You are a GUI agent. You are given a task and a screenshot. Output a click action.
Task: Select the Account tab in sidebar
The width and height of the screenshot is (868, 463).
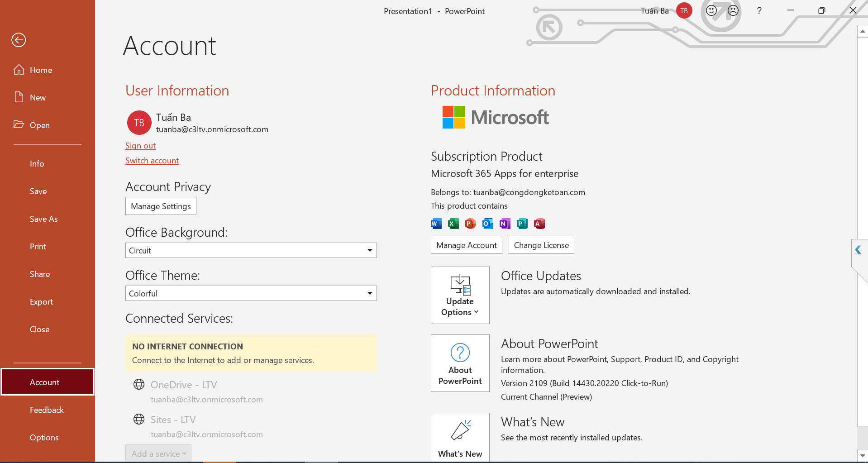click(48, 382)
